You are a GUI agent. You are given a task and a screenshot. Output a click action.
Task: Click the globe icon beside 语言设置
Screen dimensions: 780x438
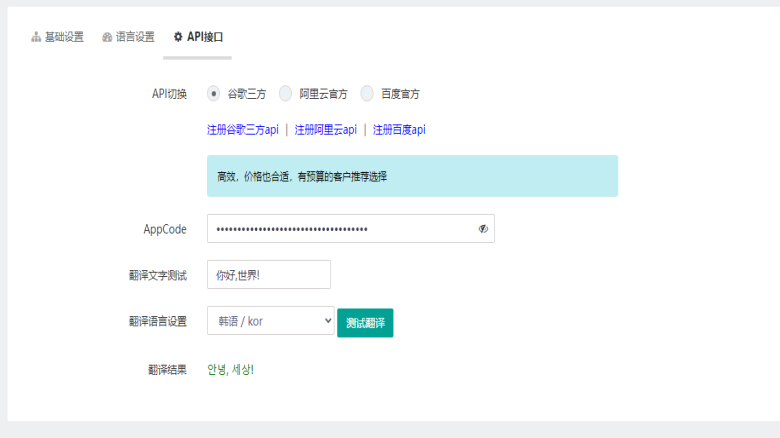pyautogui.click(x=107, y=37)
